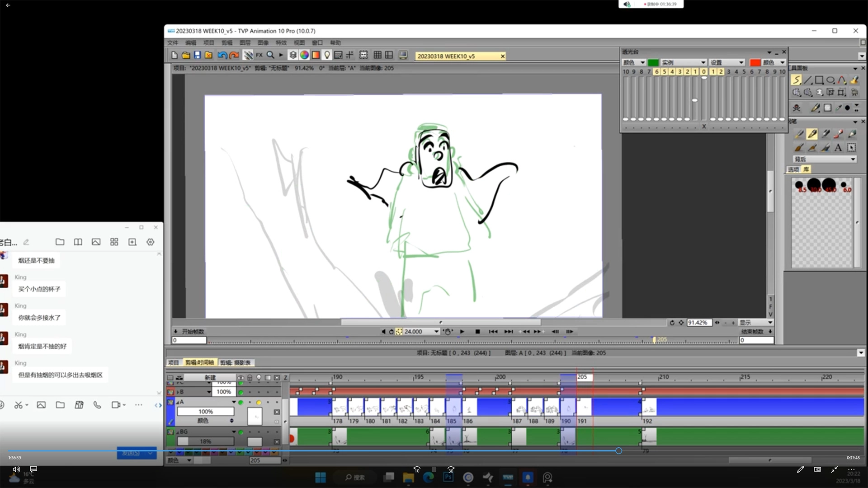
Task: Open the color wheel panel
Action: [x=304, y=55]
